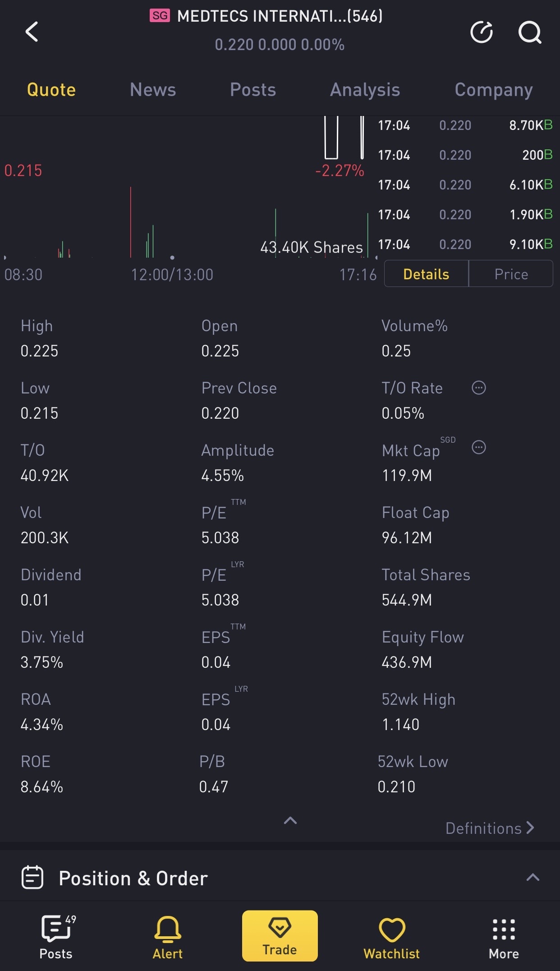Open info bubble next to Mkt Cap
This screenshot has width=560, height=971.
pyautogui.click(x=478, y=447)
